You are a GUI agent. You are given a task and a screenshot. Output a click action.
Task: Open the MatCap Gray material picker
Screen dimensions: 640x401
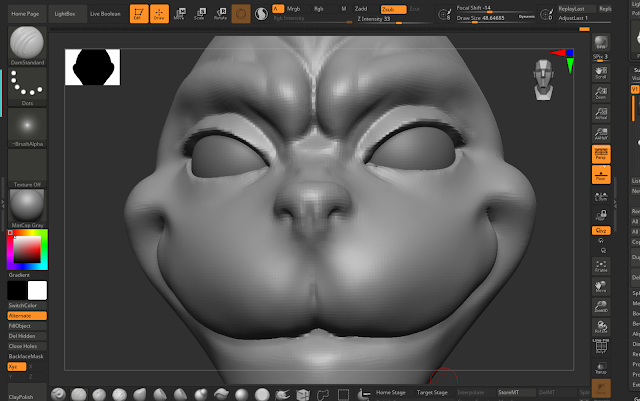(x=27, y=208)
